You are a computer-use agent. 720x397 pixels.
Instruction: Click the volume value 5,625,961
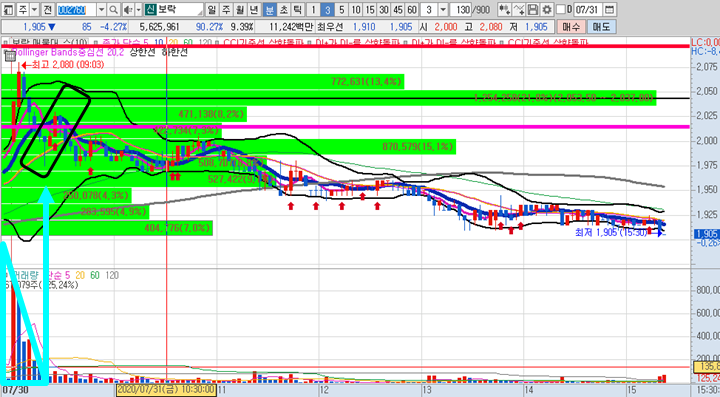[159, 27]
